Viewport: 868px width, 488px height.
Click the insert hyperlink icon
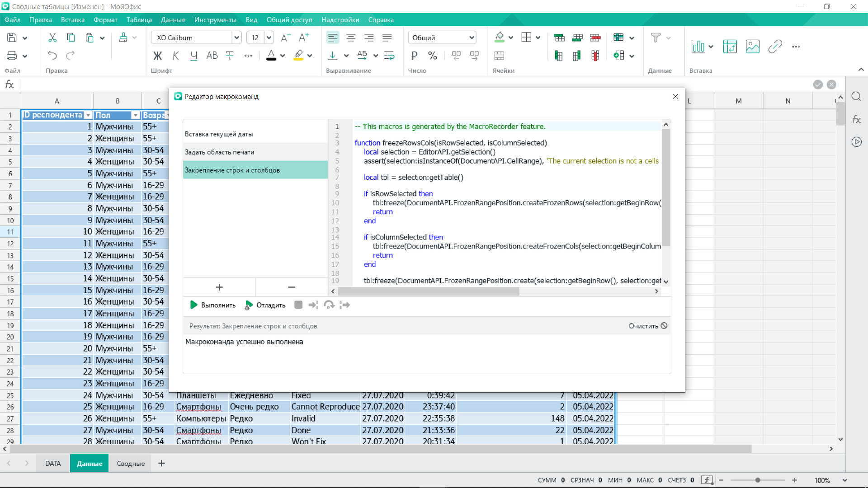pyautogui.click(x=775, y=47)
